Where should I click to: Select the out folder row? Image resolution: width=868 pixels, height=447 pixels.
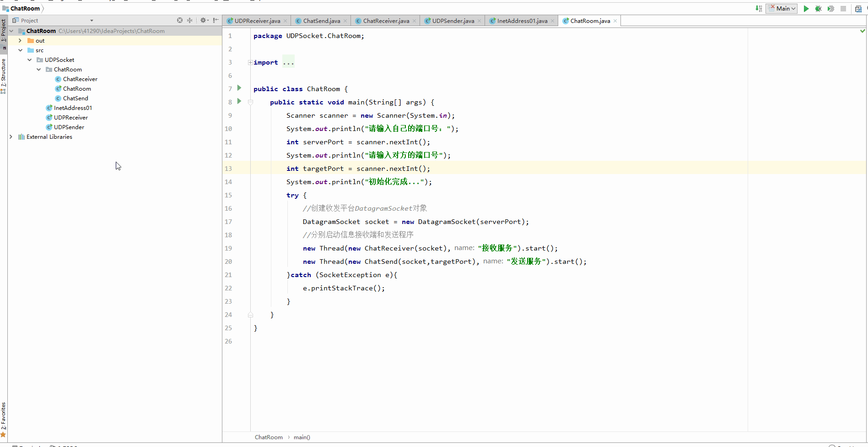coord(115,41)
